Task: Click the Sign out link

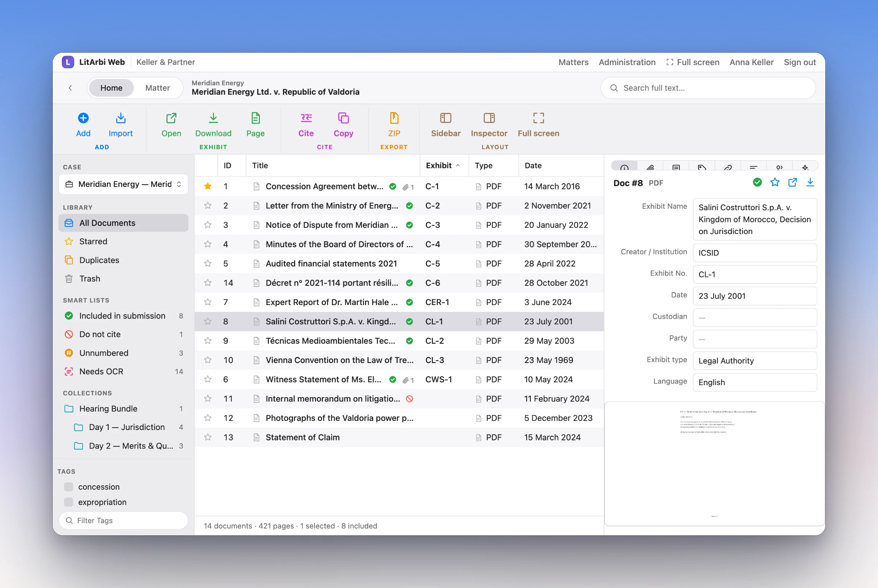Action: [x=800, y=62]
